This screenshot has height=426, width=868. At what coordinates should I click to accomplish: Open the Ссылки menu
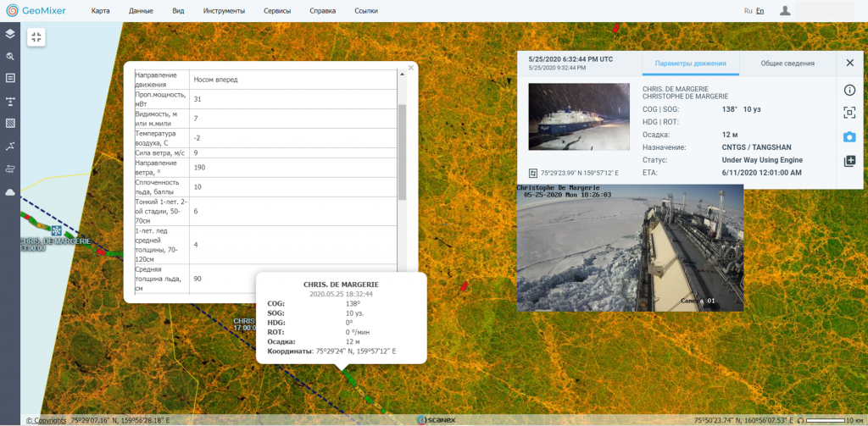tap(366, 11)
